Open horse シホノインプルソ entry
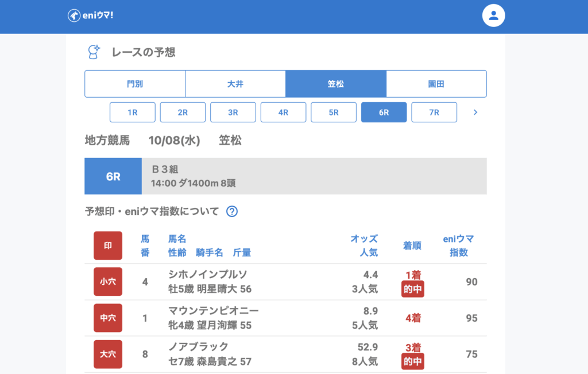This screenshot has width=588, height=374. tap(208, 275)
